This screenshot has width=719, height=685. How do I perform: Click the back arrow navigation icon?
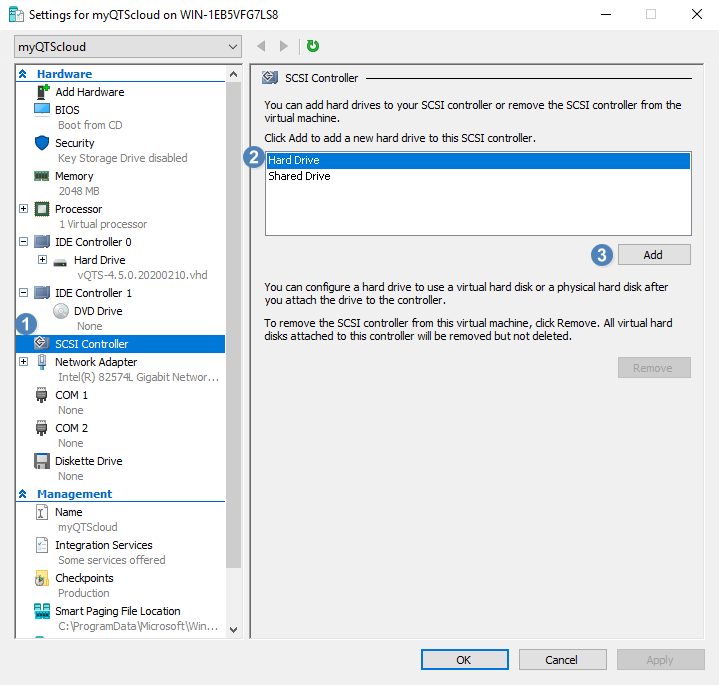point(261,46)
